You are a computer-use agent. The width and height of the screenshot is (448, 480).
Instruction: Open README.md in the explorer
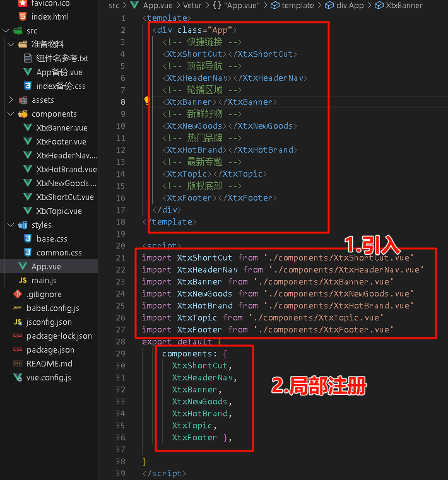[x=49, y=364]
